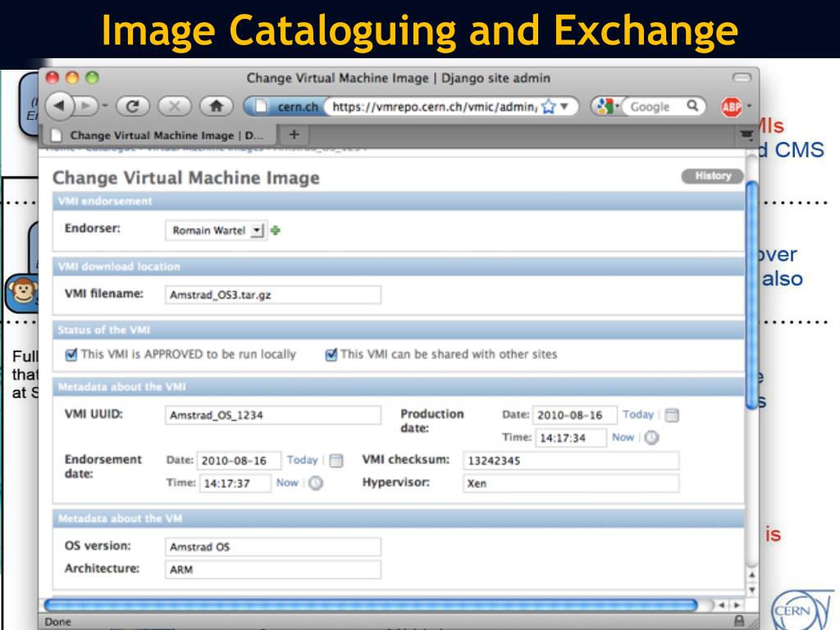Click the scroll left arrow on horizontal scrollbar
The width and height of the screenshot is (840, 630).
pos(722,605)
